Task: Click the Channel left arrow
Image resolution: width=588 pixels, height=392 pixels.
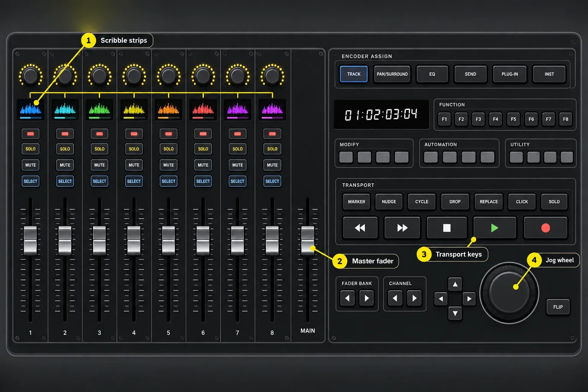Action: [395, 298]
